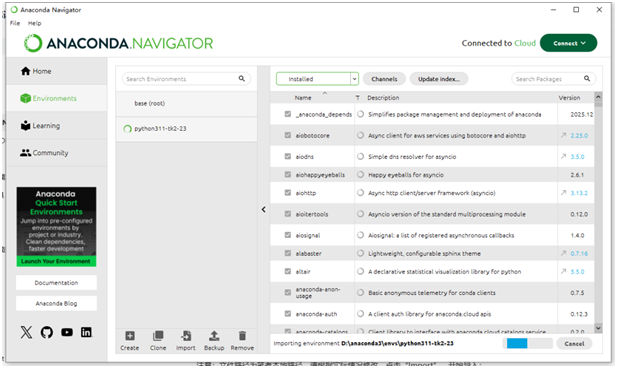617x368 pixels.
Task: Click the altair upgrade arrow icon
Action: (x=563, y=272)
